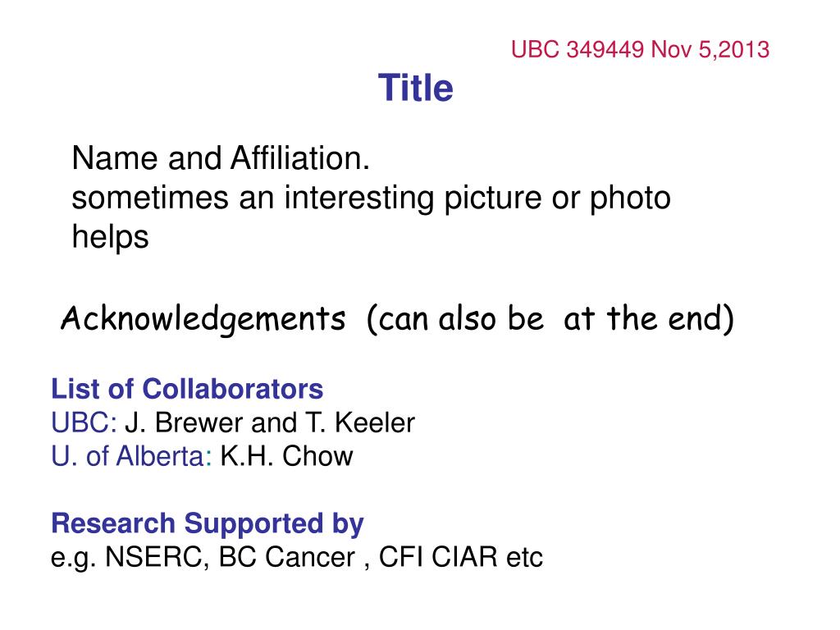Select the 'sometimes an interesting picture or photo' line
The image size is (840, 630).
click(372, 199)
